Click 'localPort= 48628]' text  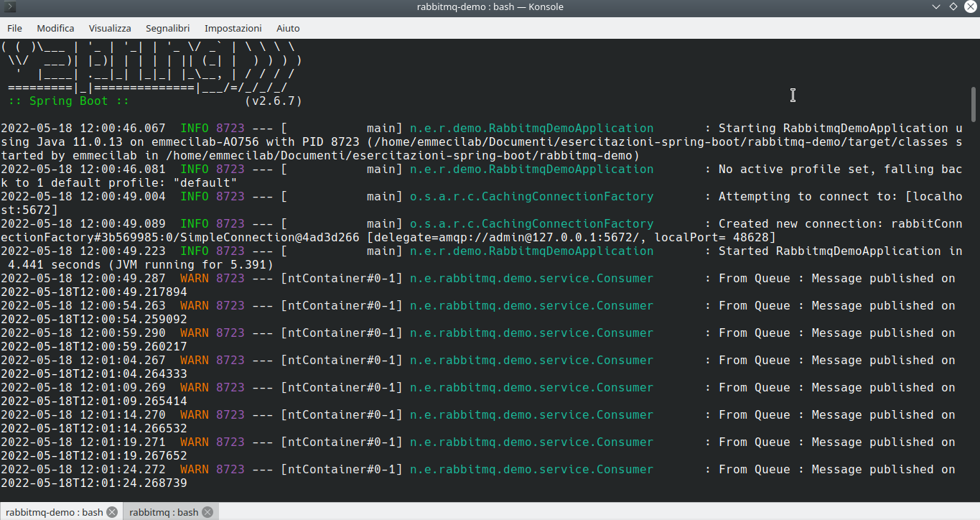coord(714,238)
